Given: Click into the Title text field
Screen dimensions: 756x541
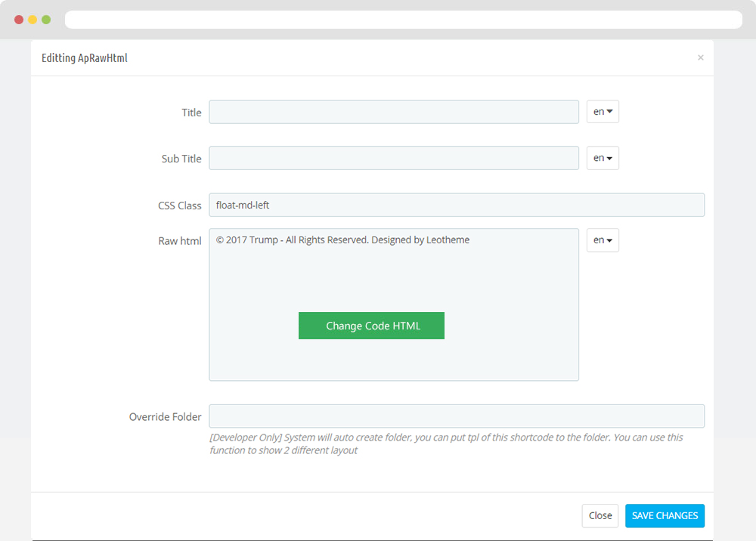Looking at the screenshot, I should pyautogui.click(x=394, y=112).
